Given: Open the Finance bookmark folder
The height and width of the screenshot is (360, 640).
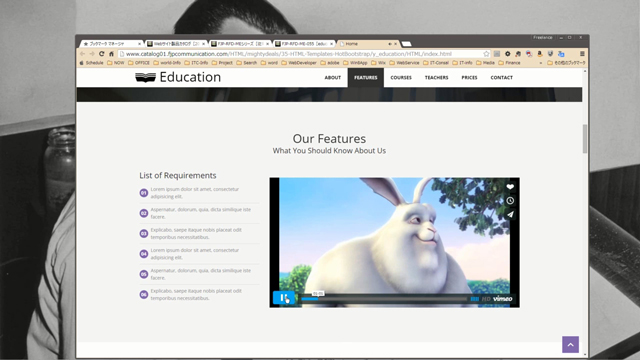Looking at the screenshot, I should click(509, 63).
